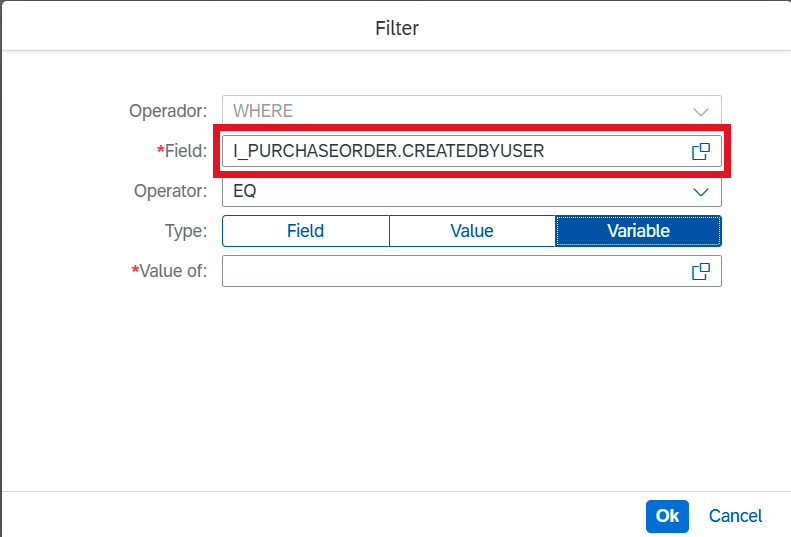
Task: Click the Operador label
Action: pos(168,111)
